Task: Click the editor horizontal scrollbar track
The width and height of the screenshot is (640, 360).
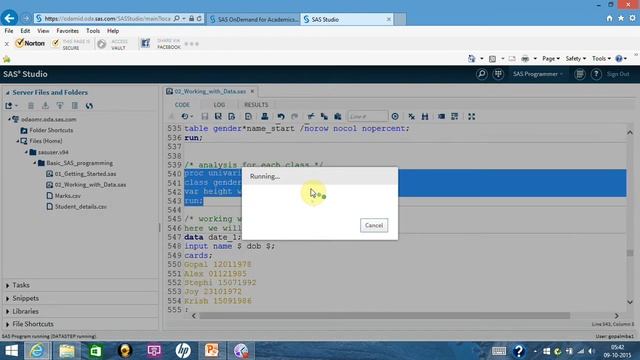Action: pyautogui.click(x=405, y=316)
